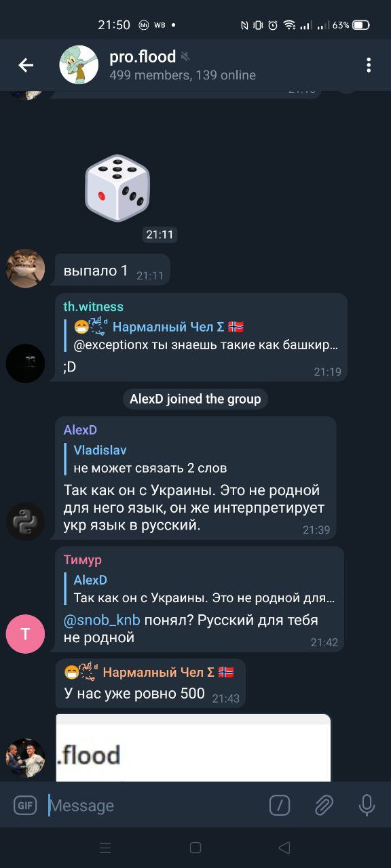Open the .flood image thumbnail

point(193,748)
